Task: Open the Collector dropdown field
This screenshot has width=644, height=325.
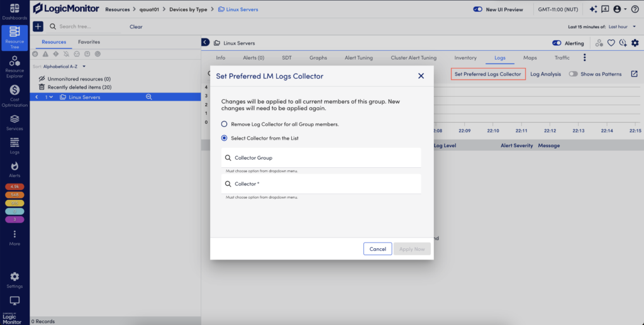Action: [321, 184]
